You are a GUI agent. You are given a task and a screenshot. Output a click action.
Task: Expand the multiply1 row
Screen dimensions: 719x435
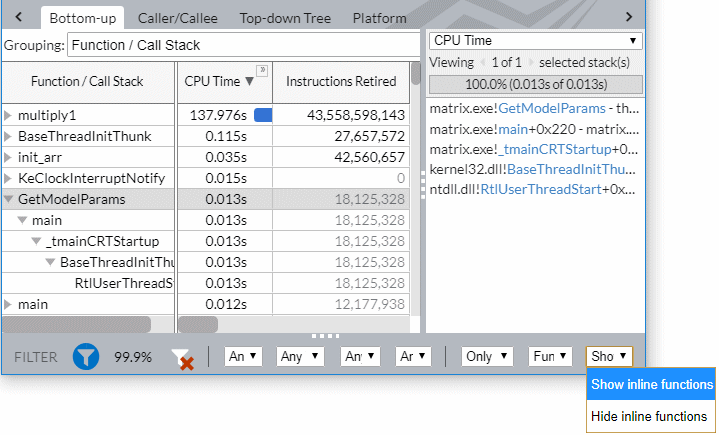[9, 115]
